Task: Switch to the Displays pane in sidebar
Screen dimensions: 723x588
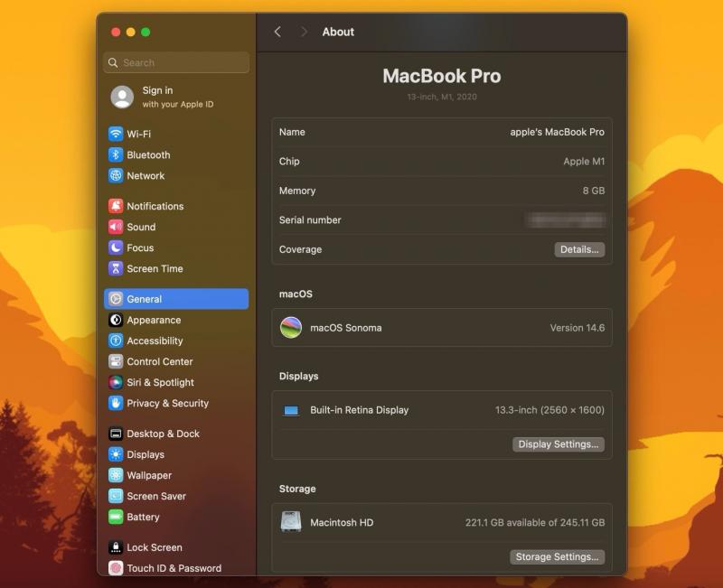Action: pos(176,454)
